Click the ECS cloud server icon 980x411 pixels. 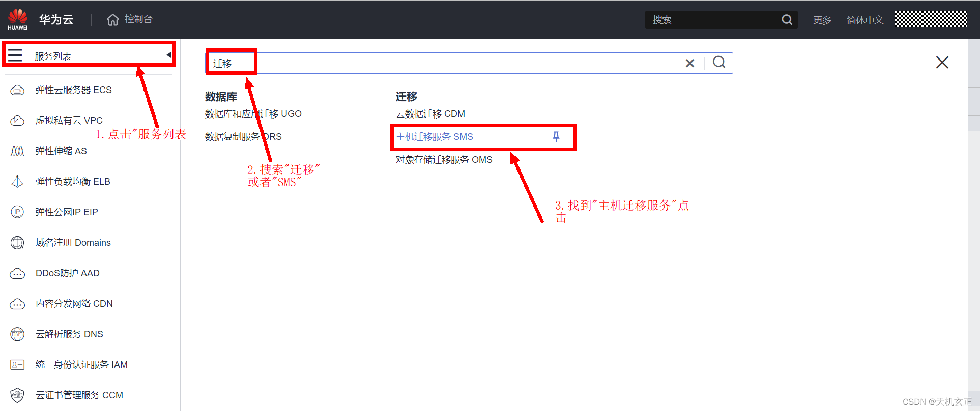[17, 90]
